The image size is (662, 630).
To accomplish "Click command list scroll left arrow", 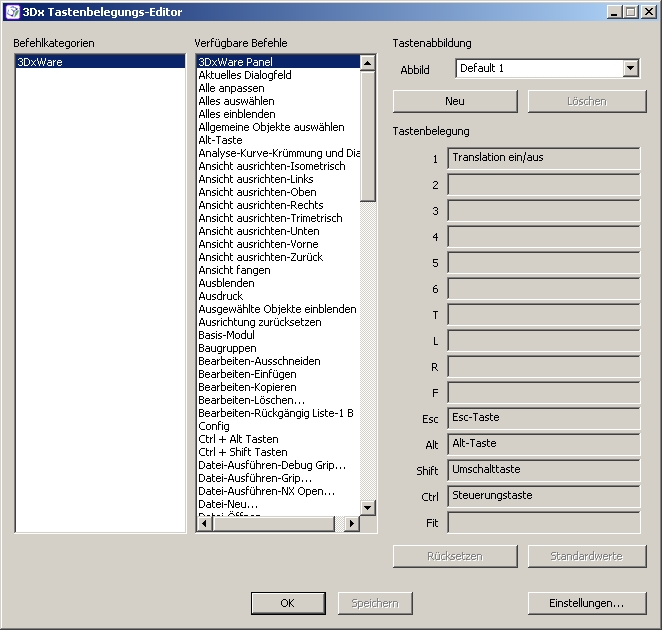I will [x=205, y=524].
